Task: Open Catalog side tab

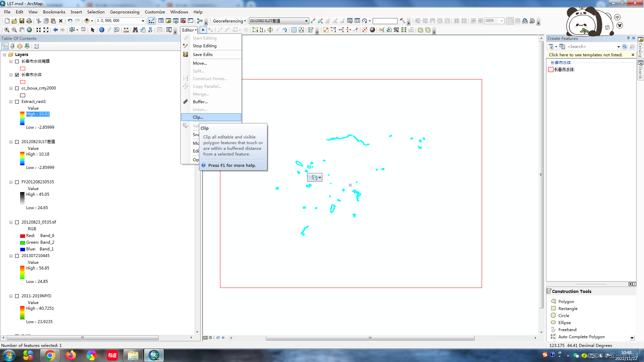Action: pyautogui.click(x=640, y=47)
